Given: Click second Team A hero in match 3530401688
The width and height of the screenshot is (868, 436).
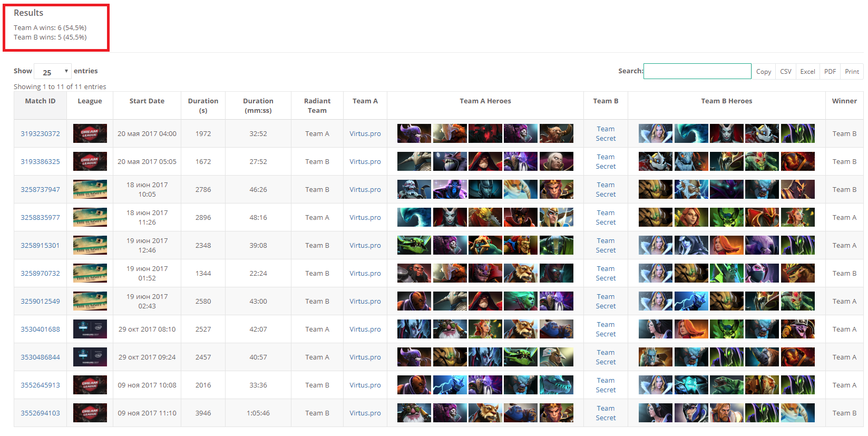Looking at the screenshot, I should (x=450, y=329).
